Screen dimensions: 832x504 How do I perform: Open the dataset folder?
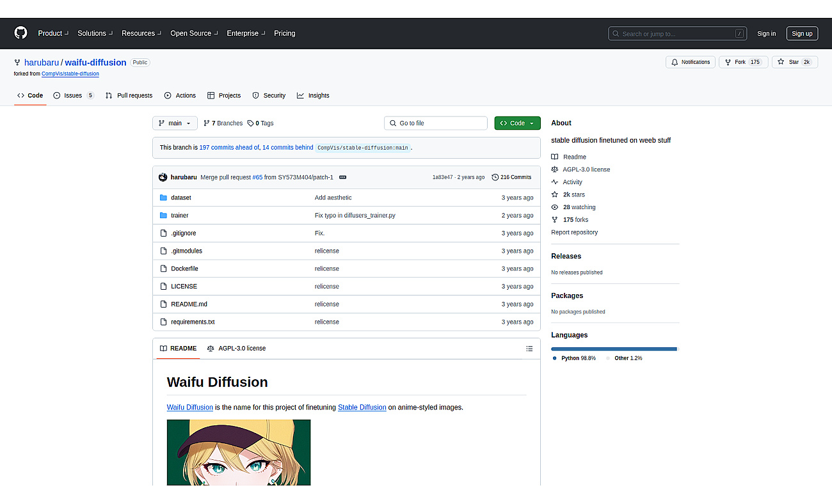[x=181, y=198]
